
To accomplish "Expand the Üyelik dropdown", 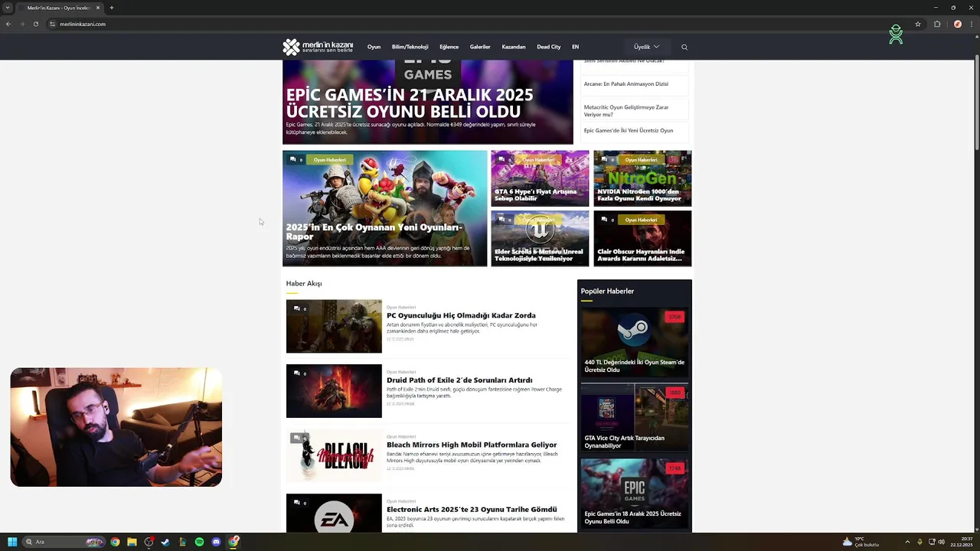I will [646, 47].
